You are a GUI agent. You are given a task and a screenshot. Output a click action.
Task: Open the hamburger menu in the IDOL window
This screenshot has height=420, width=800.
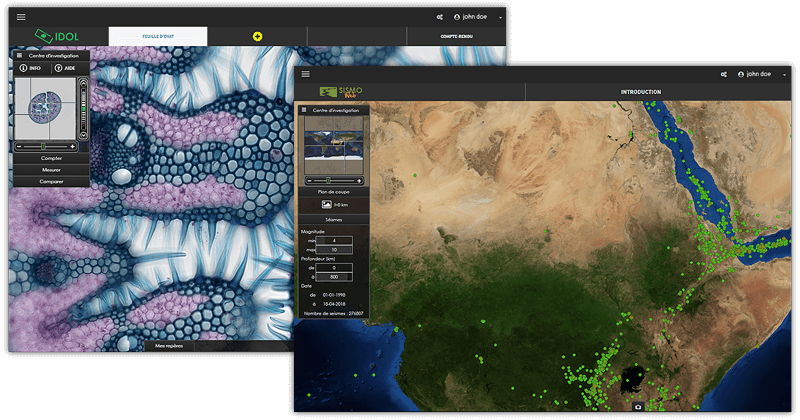(x=21, y=17)
